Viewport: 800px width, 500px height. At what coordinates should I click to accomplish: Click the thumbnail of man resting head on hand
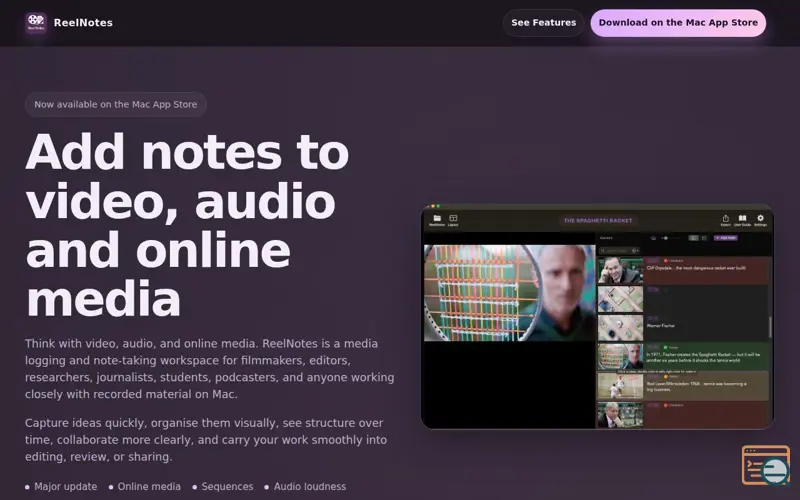click(620, 270)
